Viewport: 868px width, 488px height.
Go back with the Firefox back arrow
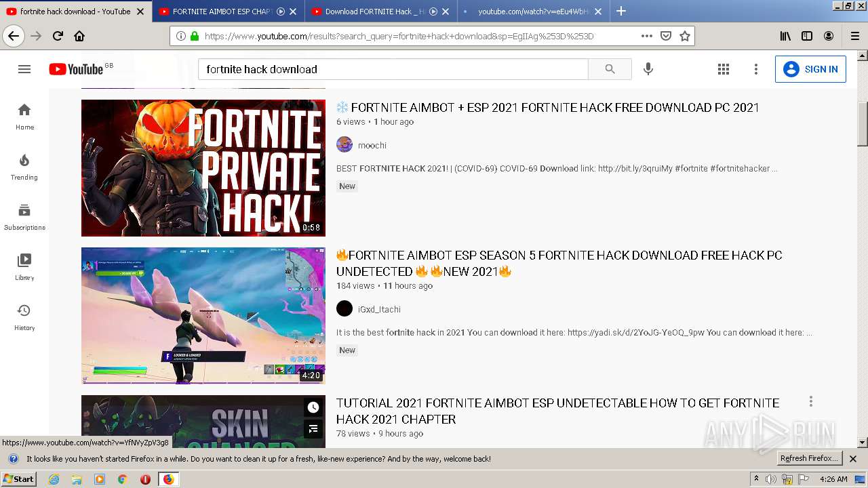(x=14, y=36)
